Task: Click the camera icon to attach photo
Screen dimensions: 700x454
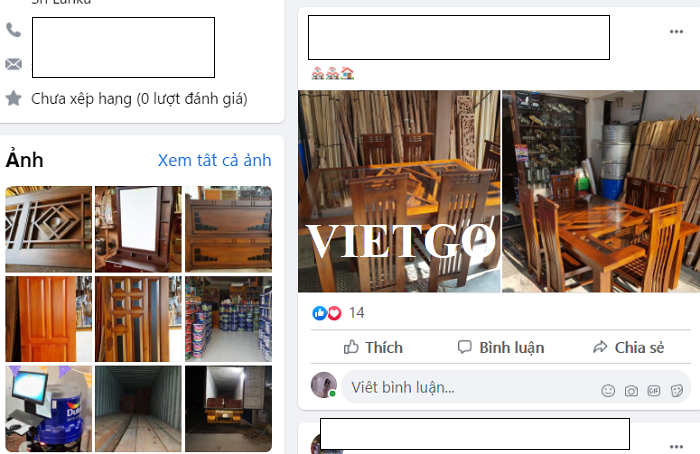Action: click(x=631, y=391)
